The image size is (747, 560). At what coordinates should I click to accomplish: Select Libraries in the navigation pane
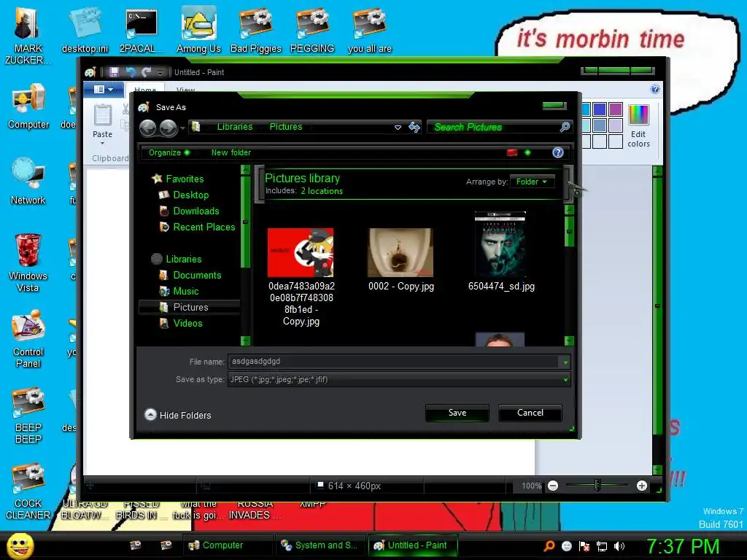(183, 259)
